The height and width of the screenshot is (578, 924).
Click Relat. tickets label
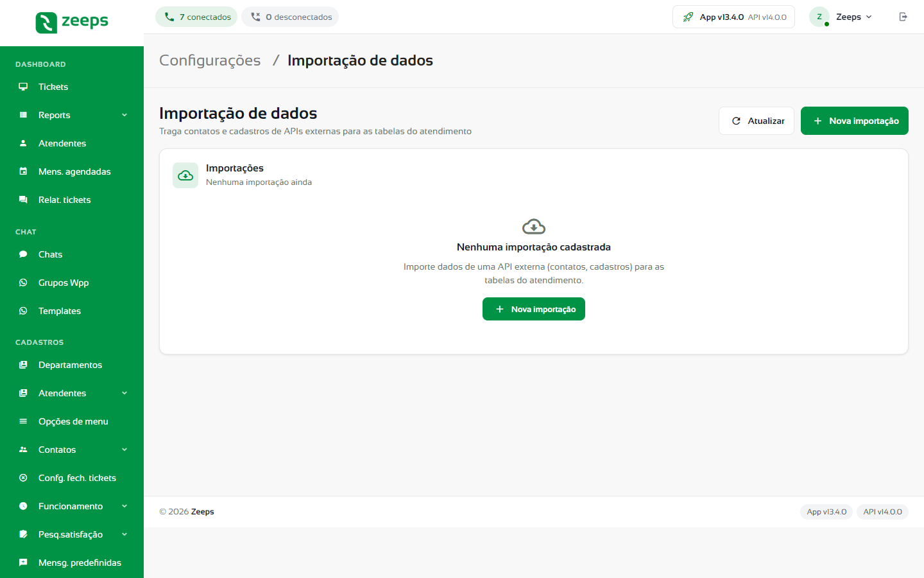click(64, 200)
